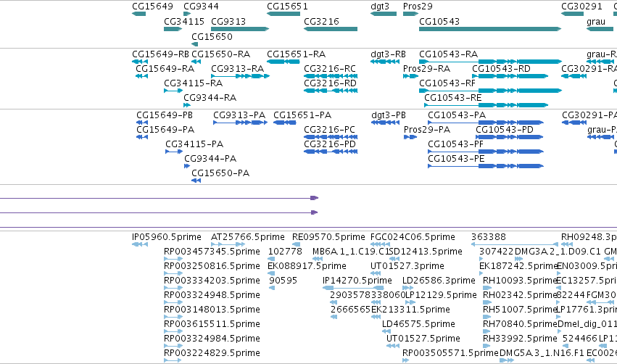Click EST UT01527.3prime

point(376,273)
